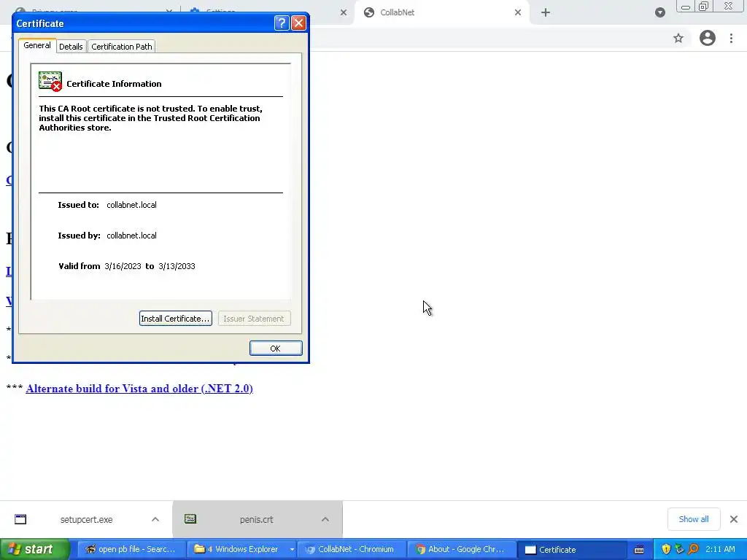The image size is (747, 560).
Task: Open setupcert.exe download item
Action: click(x=86, y=519)
